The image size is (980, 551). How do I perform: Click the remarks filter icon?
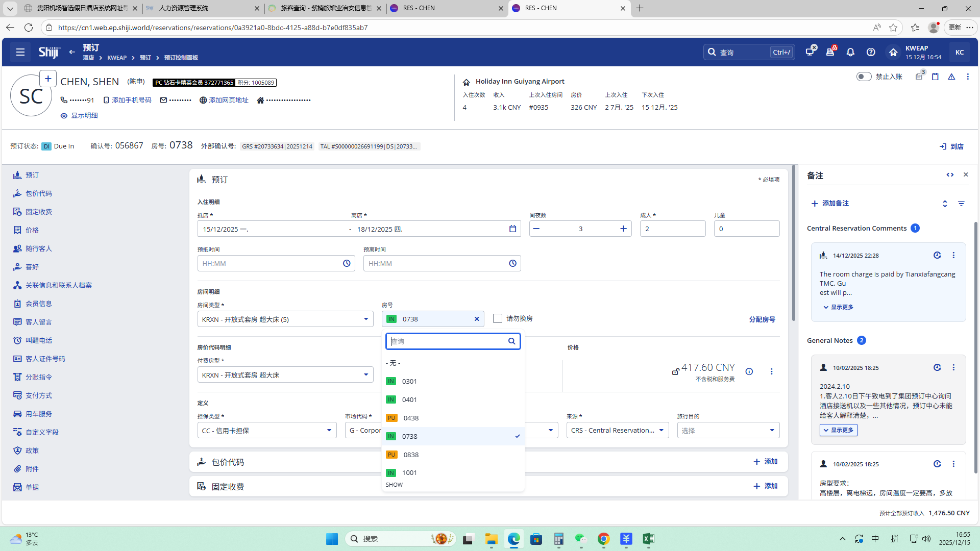pos(961,204)
